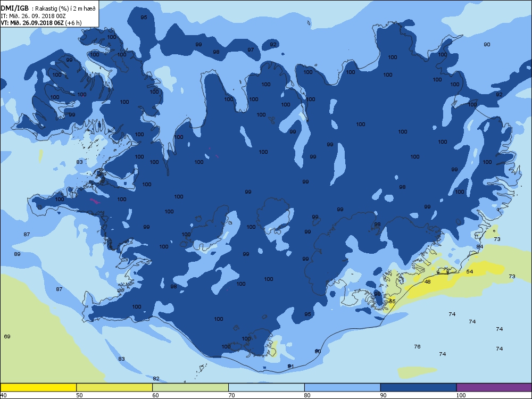This screenshot has width=532, height=399.
Task: Click the legend scale label 40
Action: pyautogui.click(x=3, y=395)
